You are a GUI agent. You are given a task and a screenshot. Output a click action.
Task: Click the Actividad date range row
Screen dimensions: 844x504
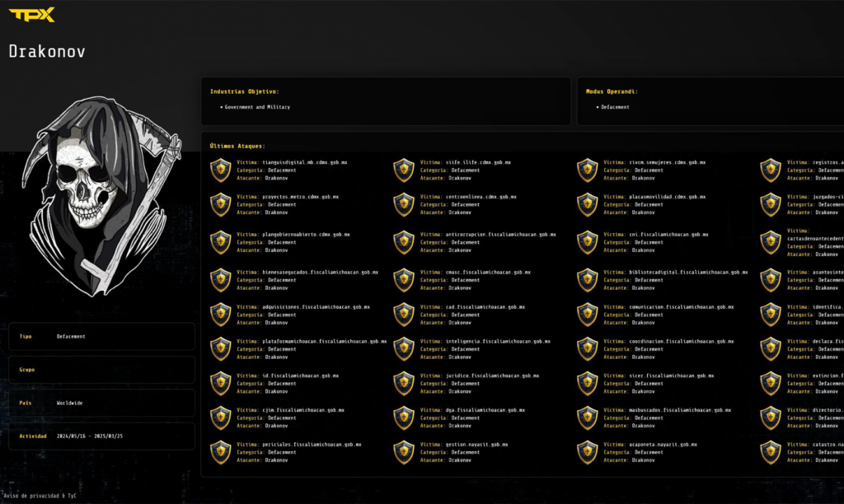[x=101, y=436]
